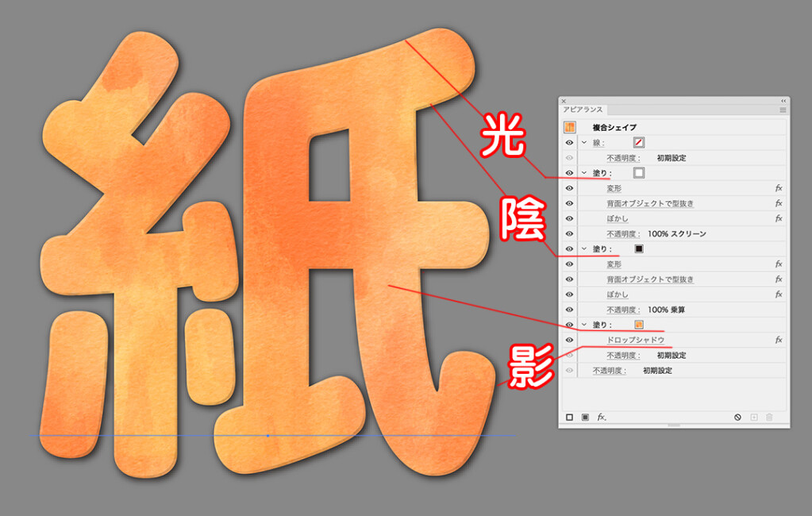This screenshot has width=812, height=516.
Task: Open the 100% 乗算 不透明度 link
Action: (623, 310)
